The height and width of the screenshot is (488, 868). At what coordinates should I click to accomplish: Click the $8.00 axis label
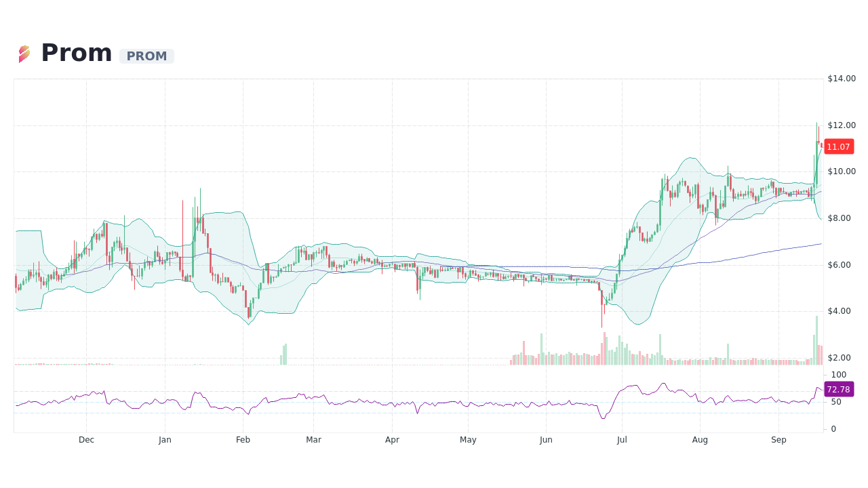click(840, 218)
